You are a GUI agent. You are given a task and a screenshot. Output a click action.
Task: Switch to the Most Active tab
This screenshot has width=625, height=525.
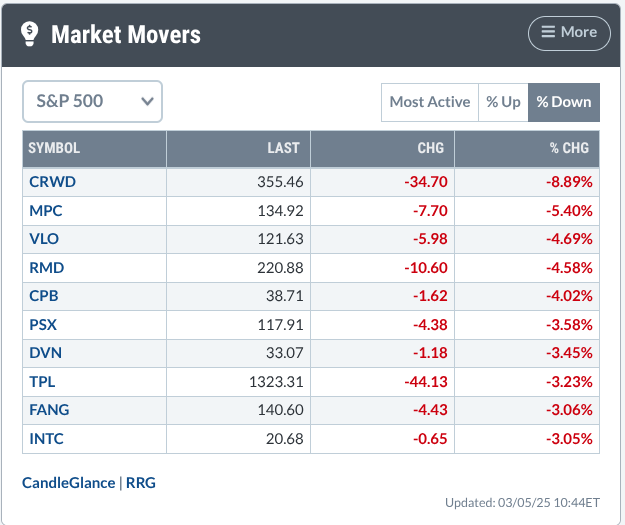point(430,102)
